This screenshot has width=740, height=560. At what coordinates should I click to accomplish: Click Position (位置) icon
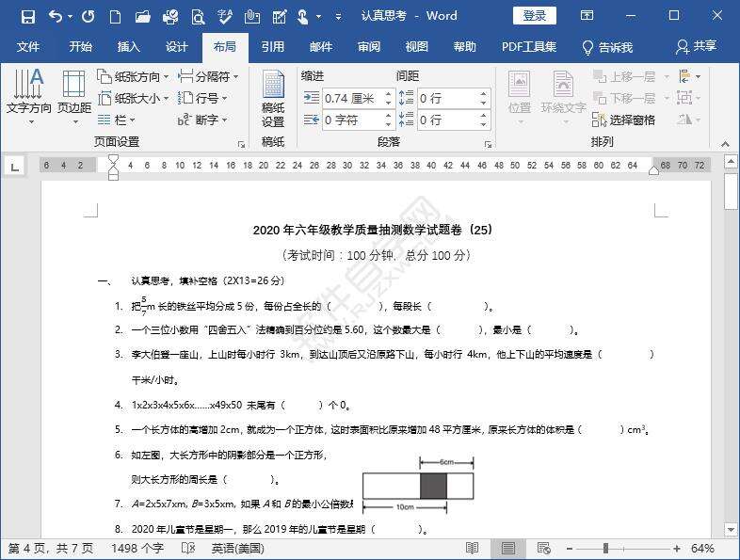(x=520, y=98)
